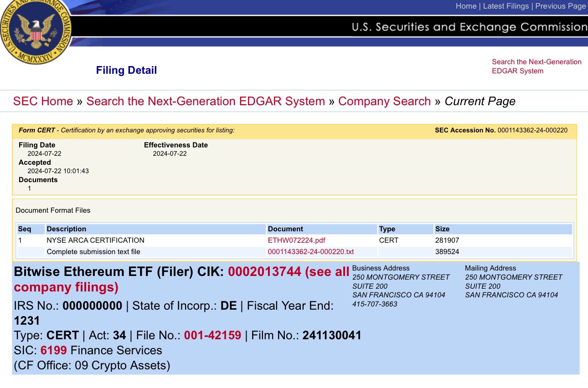Image resolution: width=588 pixels, height=388 pixels.
Task: Click the Description column header
Action: [x=66, y=229]
